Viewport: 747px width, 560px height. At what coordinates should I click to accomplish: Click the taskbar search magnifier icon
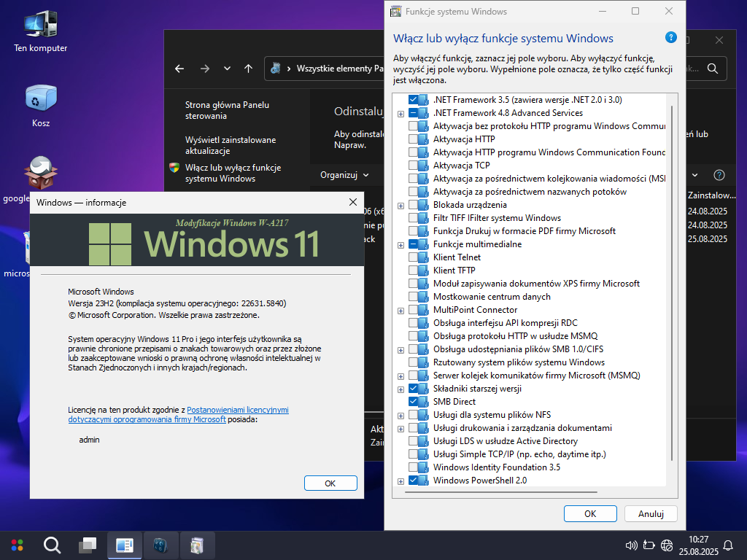pyautogui.click(x=52, y=545)
